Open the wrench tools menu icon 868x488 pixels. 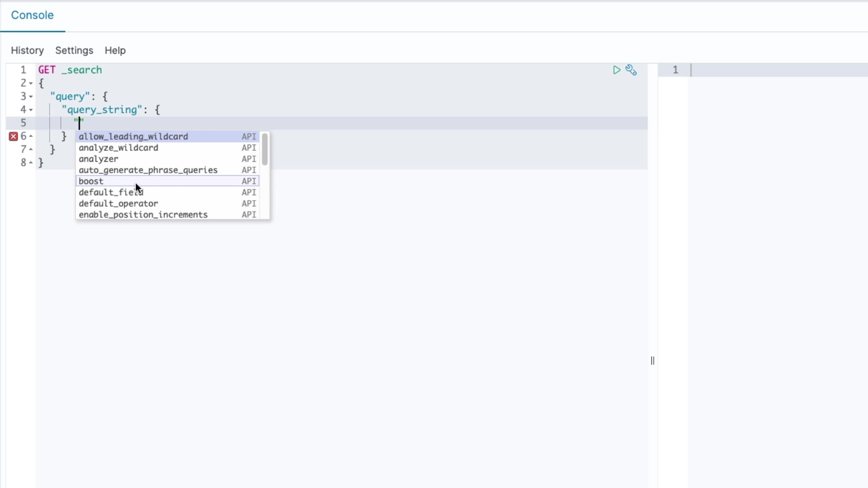tap(631, 70)
